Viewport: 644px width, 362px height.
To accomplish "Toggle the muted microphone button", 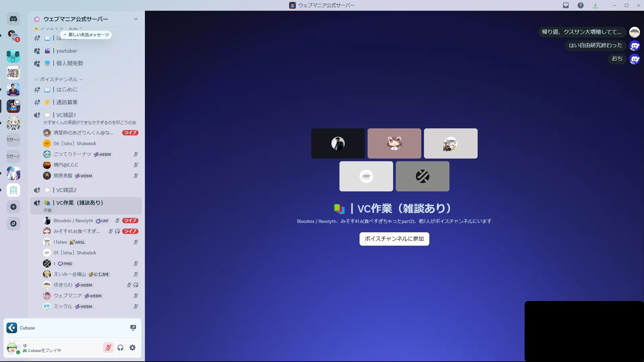I will tap(108, 348).
